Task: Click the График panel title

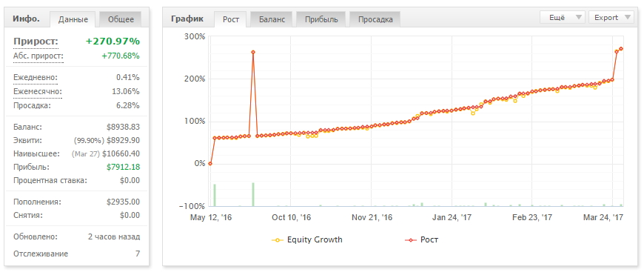Action: click(x=187, y=19)
